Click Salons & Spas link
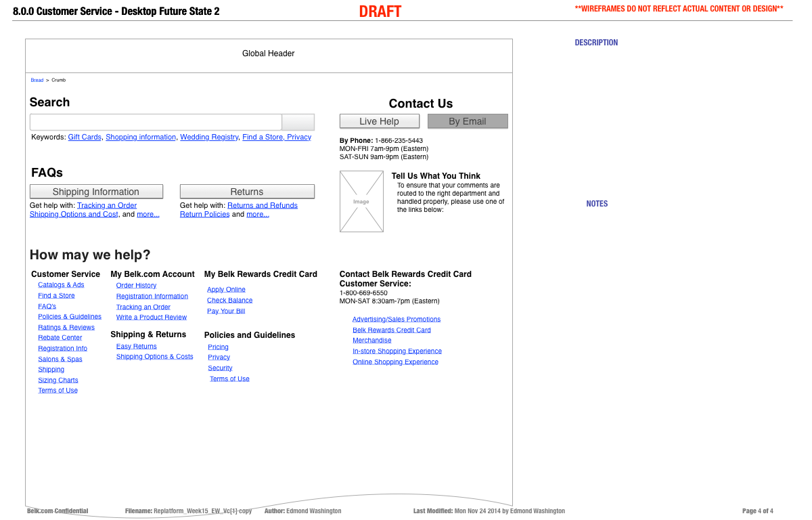The image size is (812, 520). coord(60,359)
